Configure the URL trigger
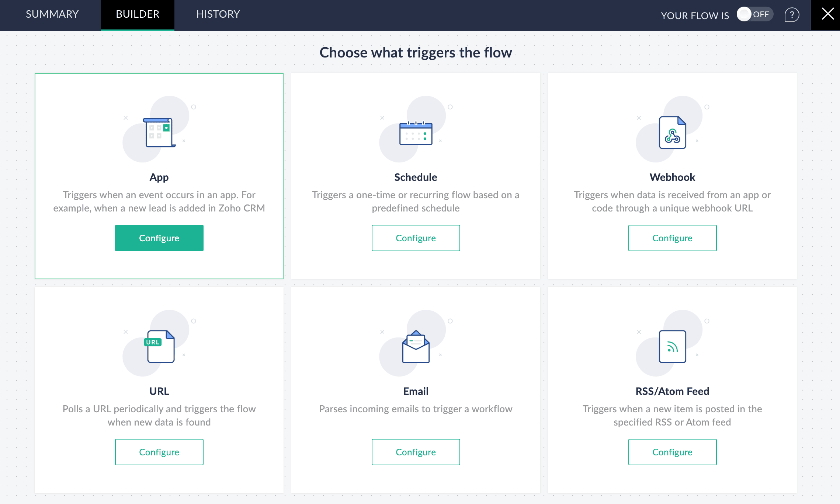Image resolution: width=840 pixels, height=504 pixels. coord(159,452)
